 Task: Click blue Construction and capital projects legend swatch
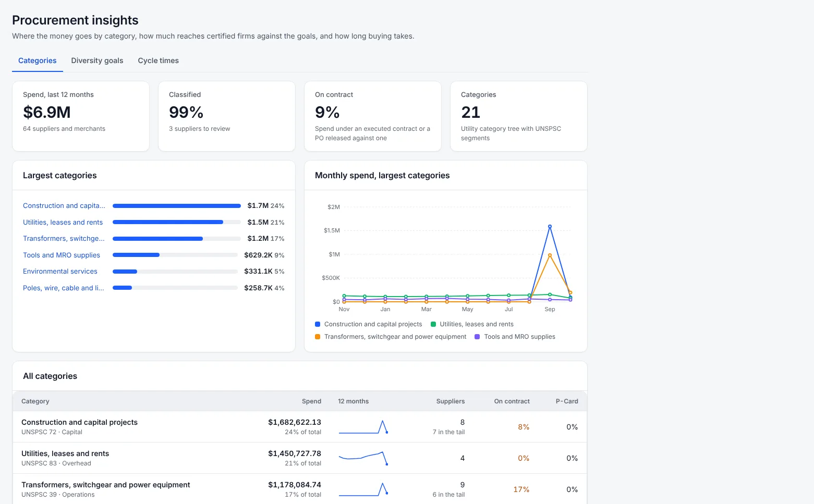tap(318, 324)
